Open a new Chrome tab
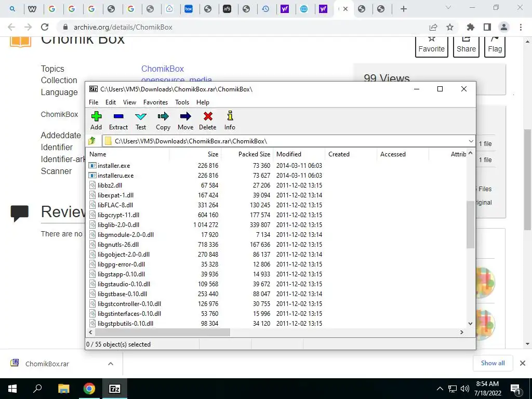The image size is (532, 399). click(x=403, y=9)
